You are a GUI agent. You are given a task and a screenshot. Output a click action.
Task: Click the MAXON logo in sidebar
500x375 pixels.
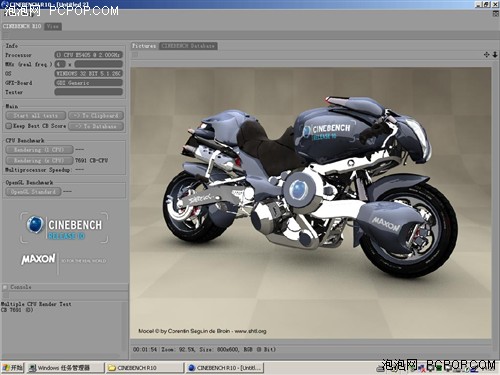point(38,259)
